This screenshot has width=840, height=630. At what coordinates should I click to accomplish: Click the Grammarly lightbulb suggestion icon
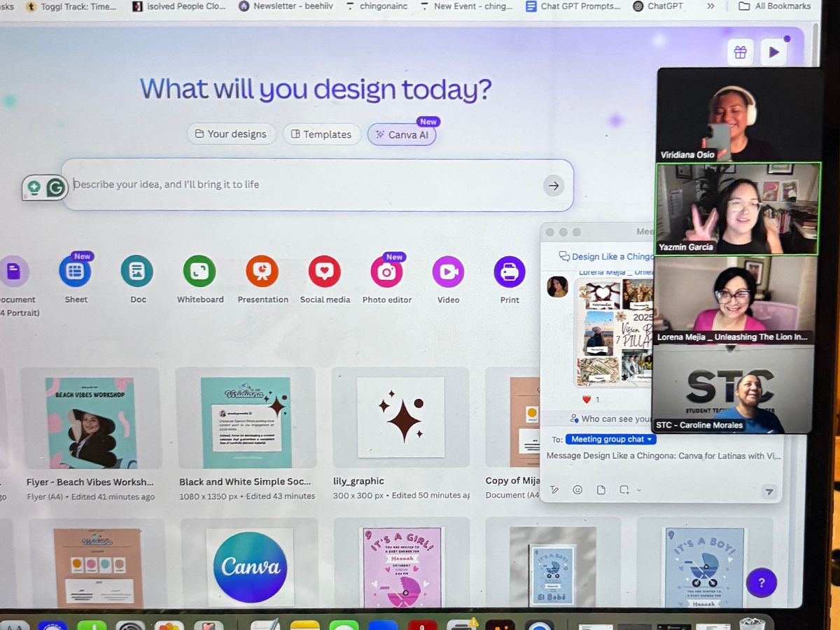[x=34, y=188]
